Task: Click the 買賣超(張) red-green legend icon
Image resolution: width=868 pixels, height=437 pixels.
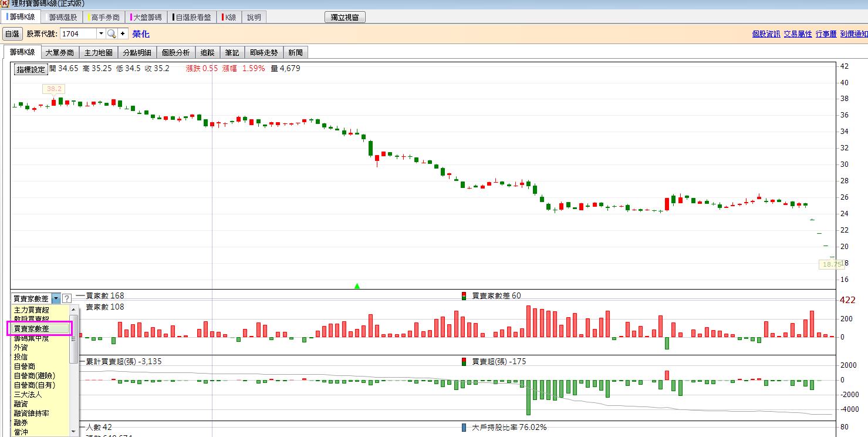Action: coord(464,362)
